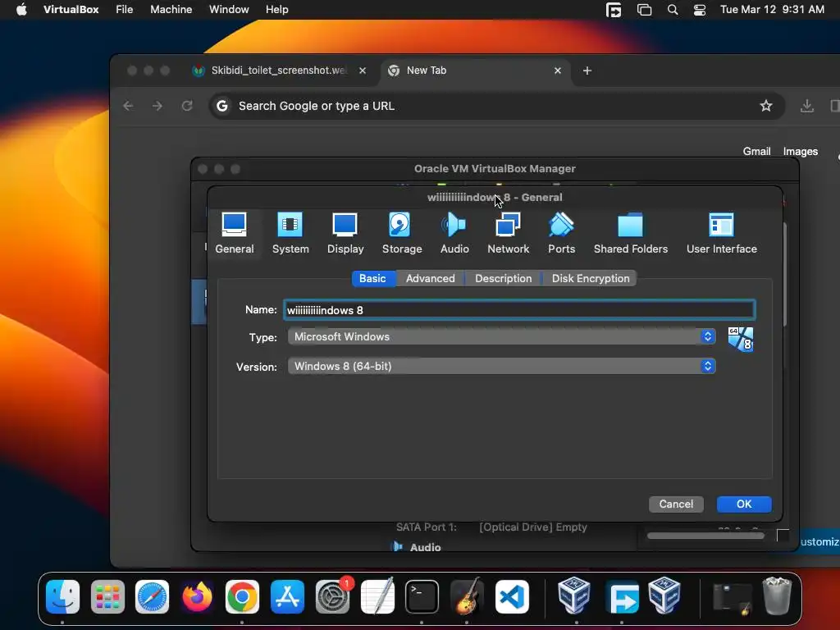
Task: Open System Settings from the Dock
Action: coord(333,597)
